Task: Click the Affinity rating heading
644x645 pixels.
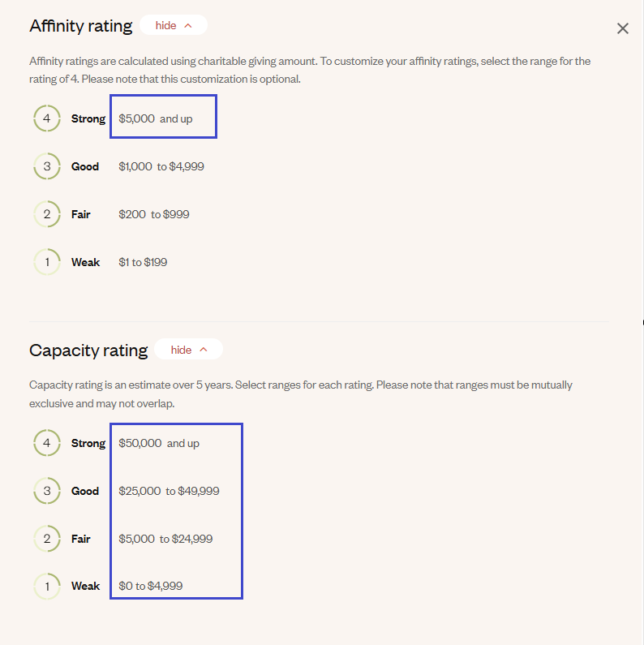Action: click(x=81, y=25)
